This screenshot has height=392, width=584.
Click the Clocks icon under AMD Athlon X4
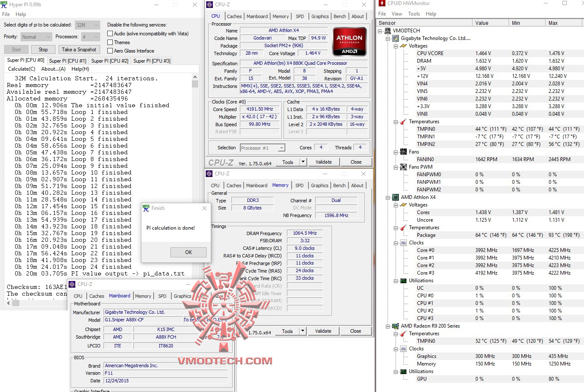403,243
